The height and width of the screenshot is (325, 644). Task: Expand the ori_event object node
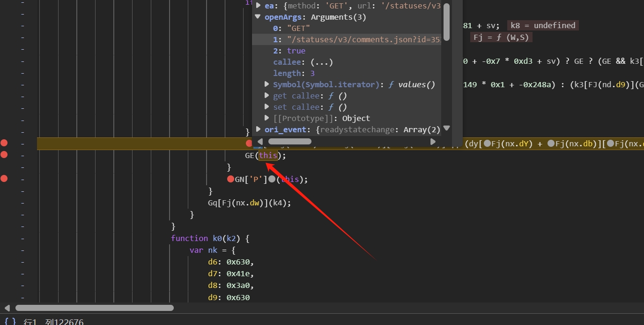click(x=258, y=129)
